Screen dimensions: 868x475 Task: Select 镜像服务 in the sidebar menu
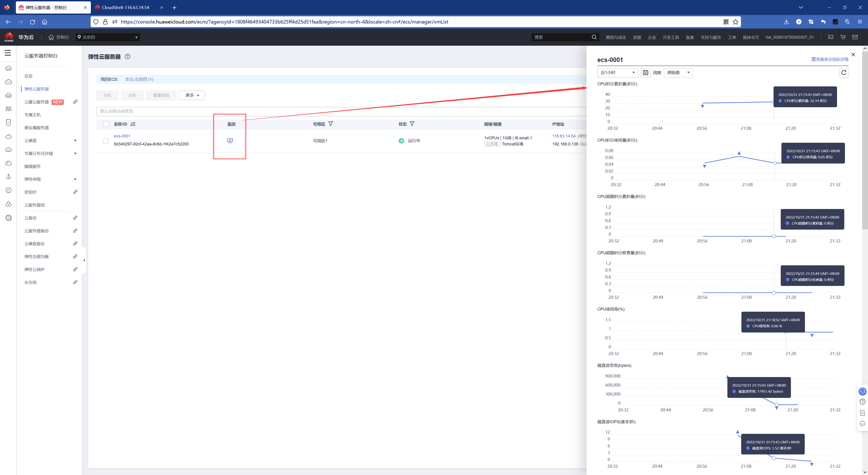coord(32,166)
